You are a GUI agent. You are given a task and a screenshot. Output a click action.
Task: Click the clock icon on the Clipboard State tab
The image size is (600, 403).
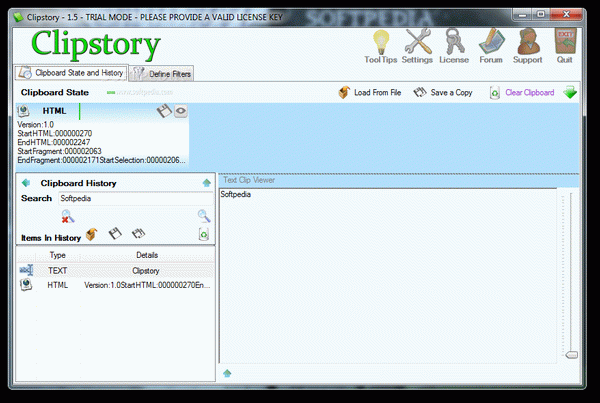tap(25, 73)
